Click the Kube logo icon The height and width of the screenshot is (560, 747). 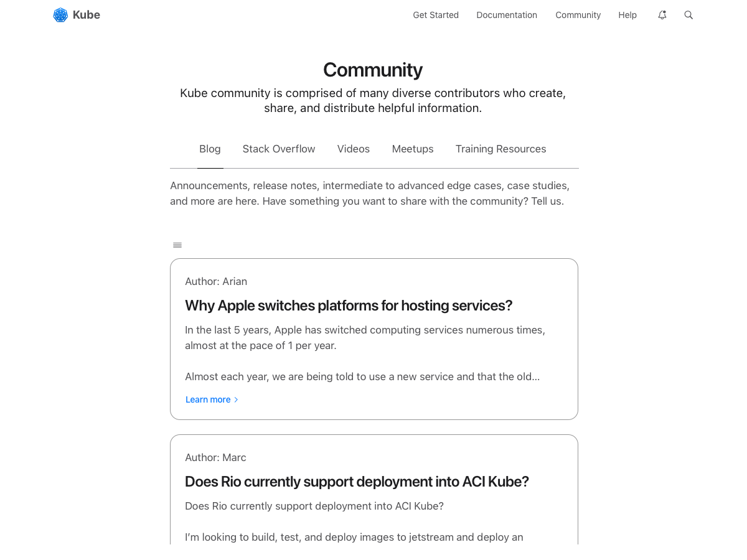click(x=60, y=15)
